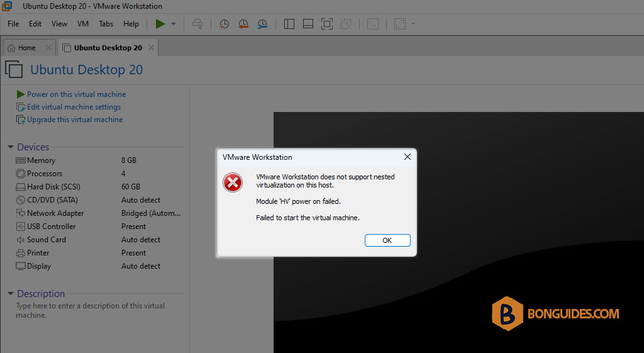Click the Unity mode toolbar icon
Image resolution: width=644 pixels, height=353 pixels.
(x=347, y=24)
